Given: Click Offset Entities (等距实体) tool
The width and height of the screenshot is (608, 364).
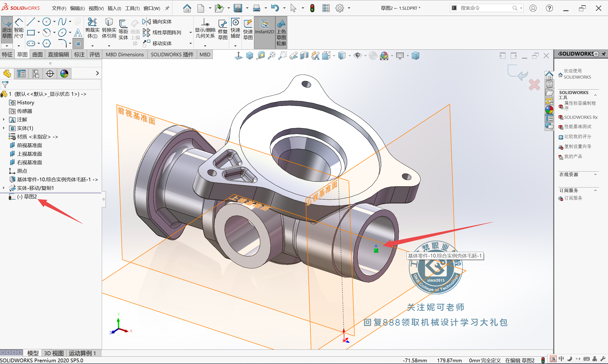Looking at the screenshot, I should [123, 29].
